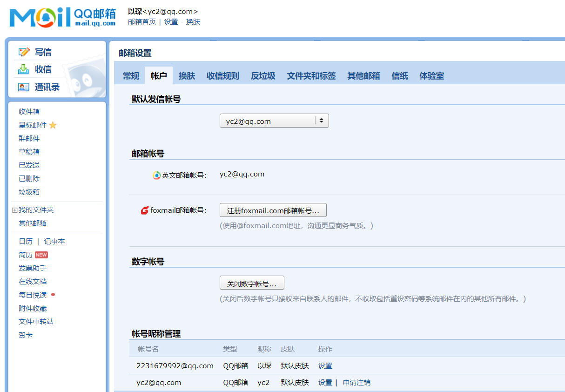Select the 信纸 tab

(400, 76)
